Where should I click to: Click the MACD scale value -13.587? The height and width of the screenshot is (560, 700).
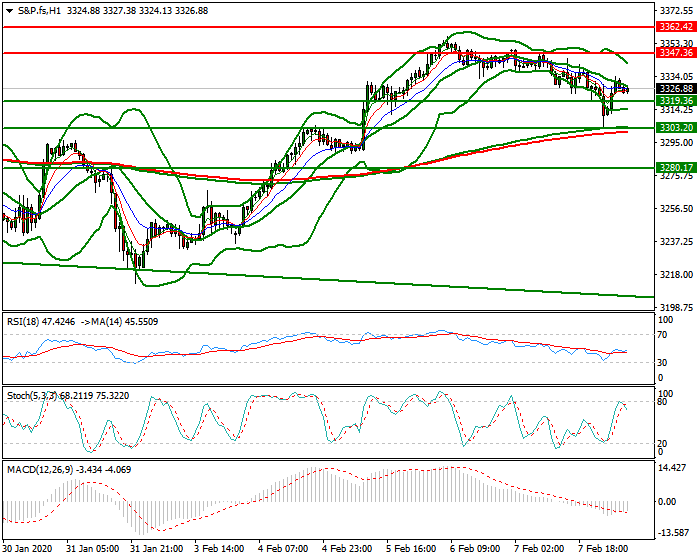pyautogui.click(x=673, y=533)
